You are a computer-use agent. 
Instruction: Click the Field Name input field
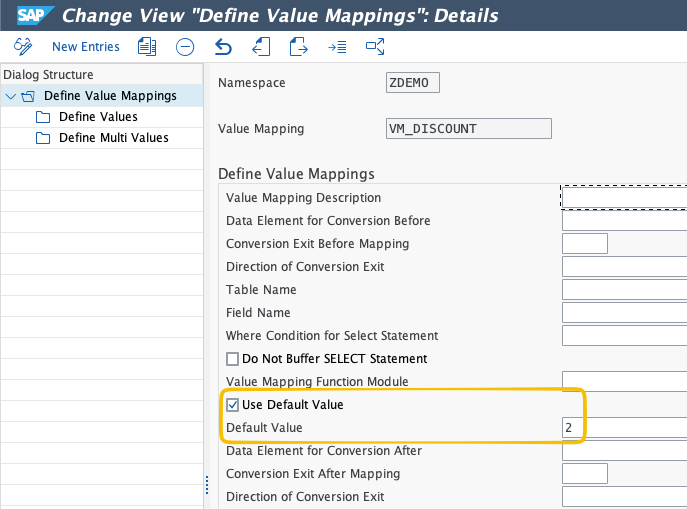click(624, 312)
